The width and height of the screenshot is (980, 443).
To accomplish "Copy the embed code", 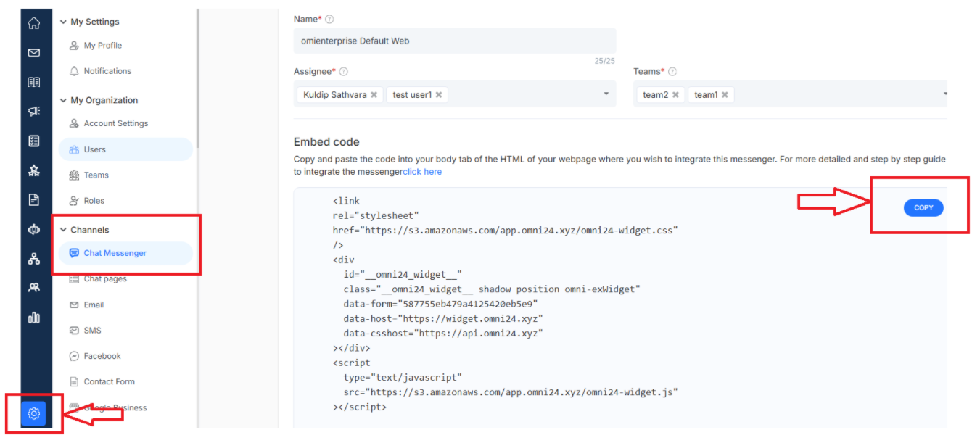I will click(923, 207).
